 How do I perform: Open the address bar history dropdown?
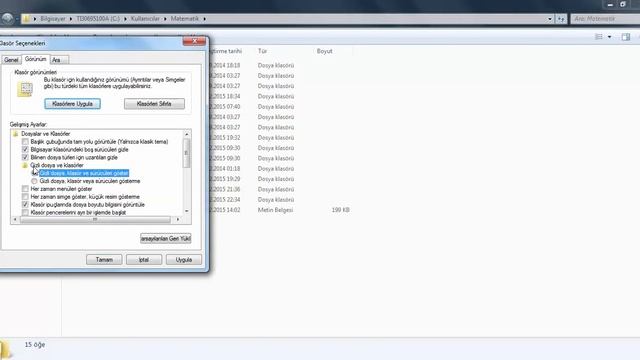pyautogui.click(x=550, y=19)
